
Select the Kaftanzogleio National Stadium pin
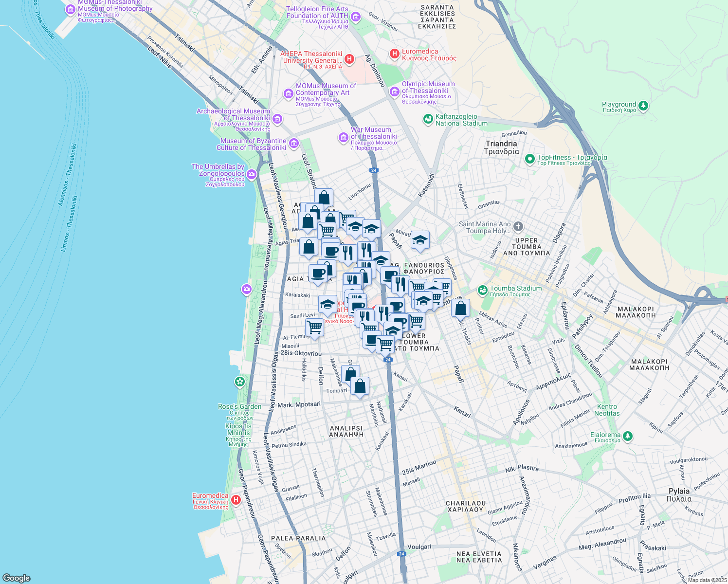pyautogui.click(x=428, y=119)
